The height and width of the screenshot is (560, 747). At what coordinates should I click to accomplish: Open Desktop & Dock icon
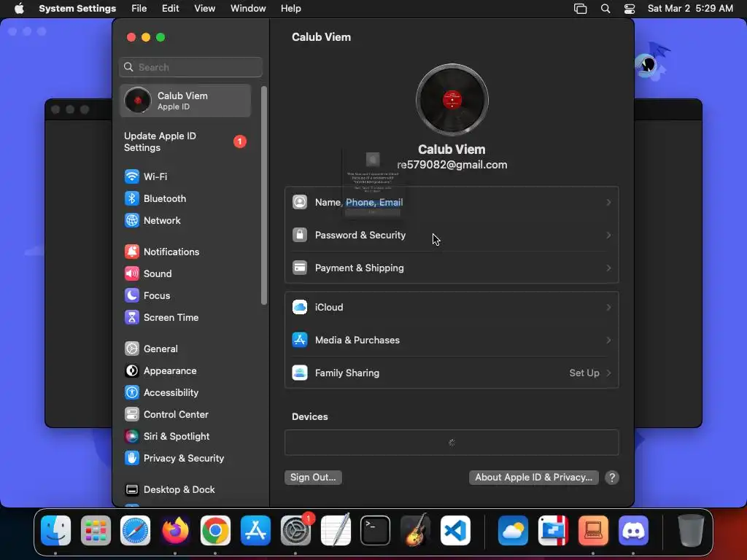[131, 490]
